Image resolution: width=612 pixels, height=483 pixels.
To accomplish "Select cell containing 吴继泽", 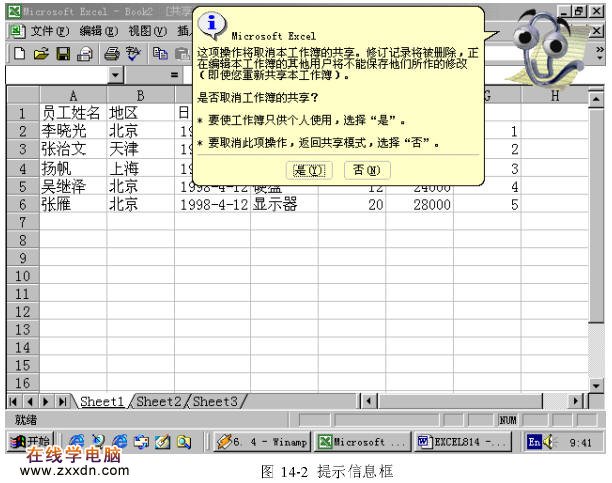I will coord(73,186).
